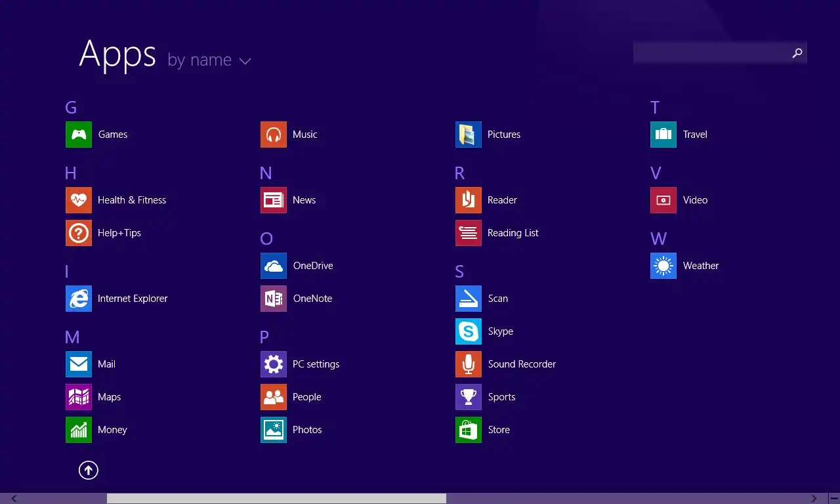Open the Photos app icon
The height and width of the screenshot is (504, 840).
click(x=274, y=430)
